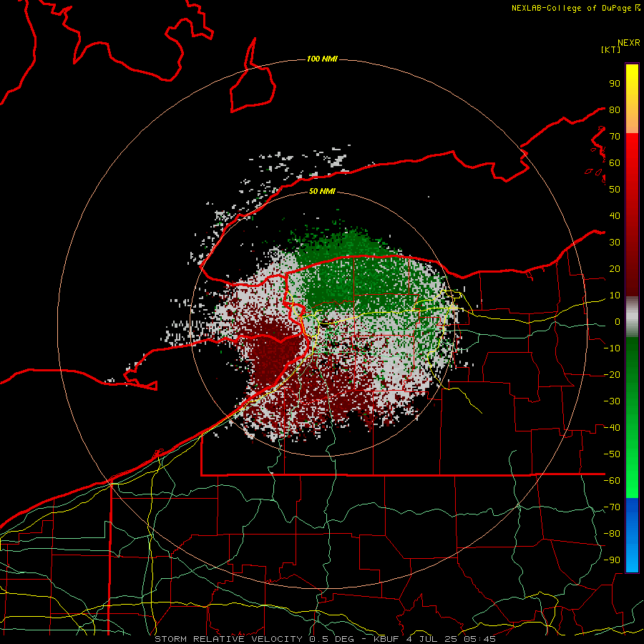This screenshot has width=644, height=644.
Task: Click the NEXR label at the top right
Action: click(629, 43)
